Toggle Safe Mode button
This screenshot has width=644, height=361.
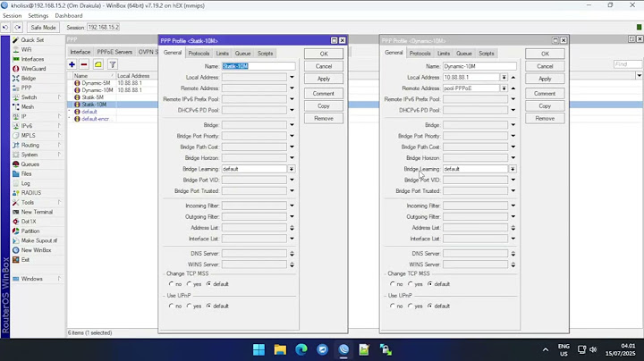click(43, 28)
